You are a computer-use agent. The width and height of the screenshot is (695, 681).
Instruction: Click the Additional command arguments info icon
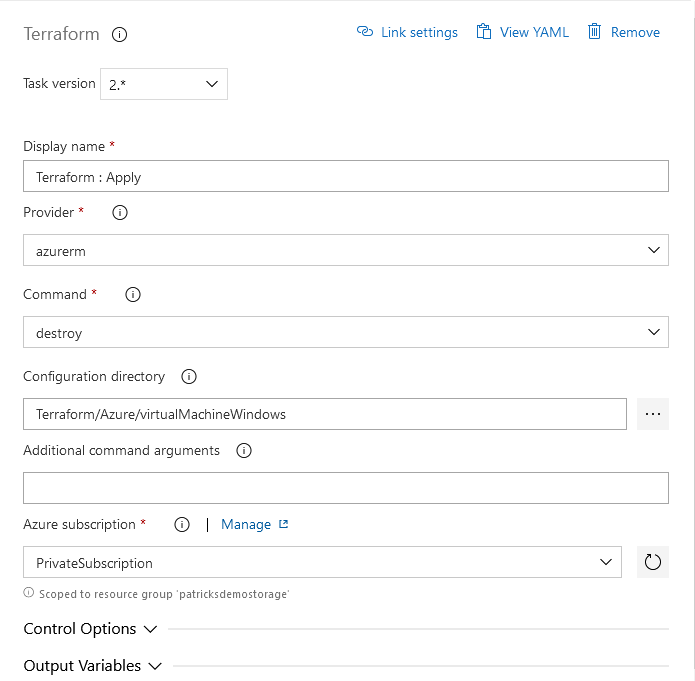[x=244, y=450]
